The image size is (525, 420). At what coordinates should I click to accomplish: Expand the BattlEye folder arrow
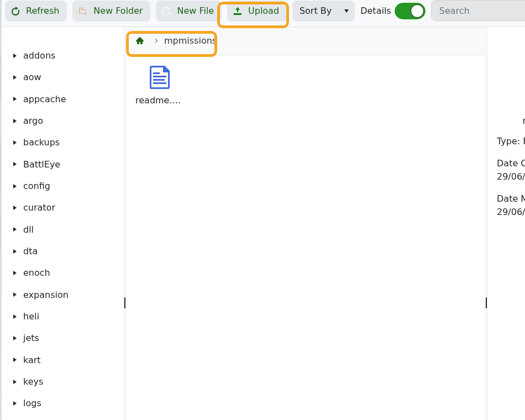point(15,164)
